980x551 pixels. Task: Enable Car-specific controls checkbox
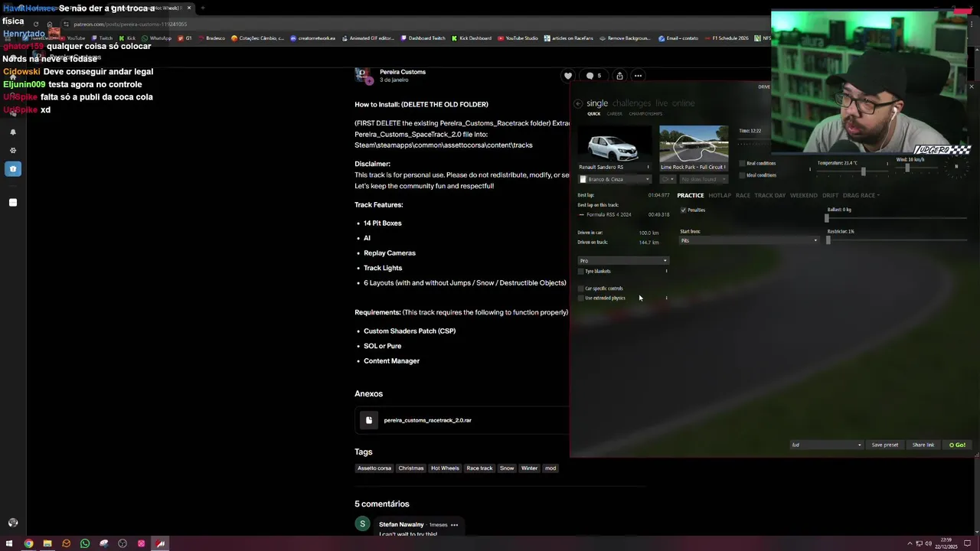[x=581, y=289]
